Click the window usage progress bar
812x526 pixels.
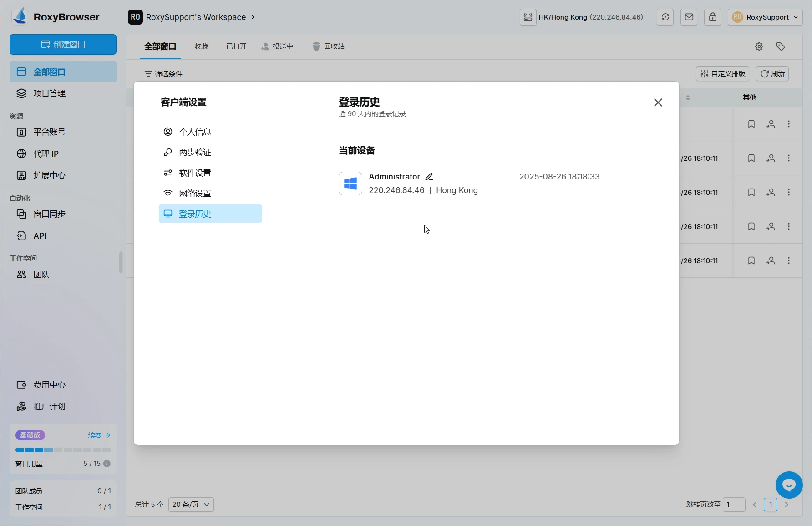click(x=63, y=450)
